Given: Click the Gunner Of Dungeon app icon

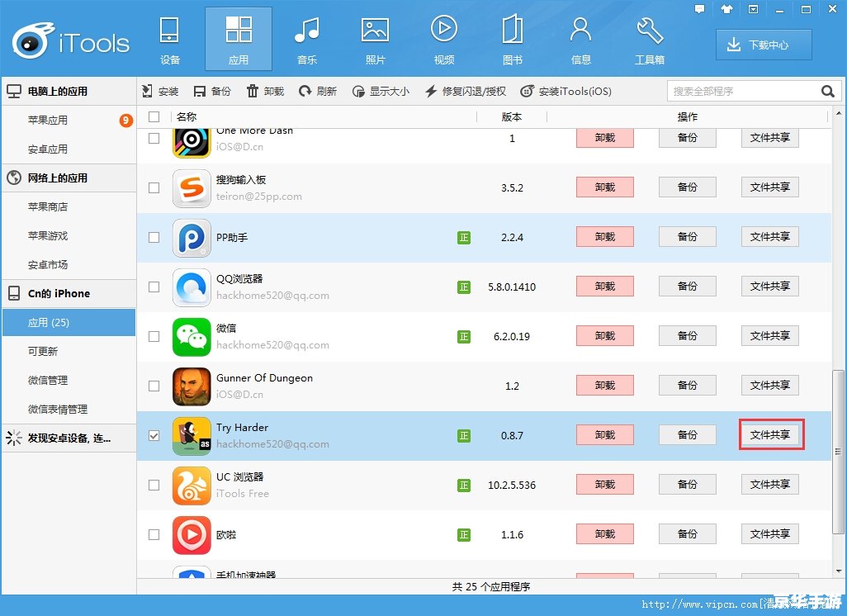Looking at the screenshot, I should [x=192, y=386].
